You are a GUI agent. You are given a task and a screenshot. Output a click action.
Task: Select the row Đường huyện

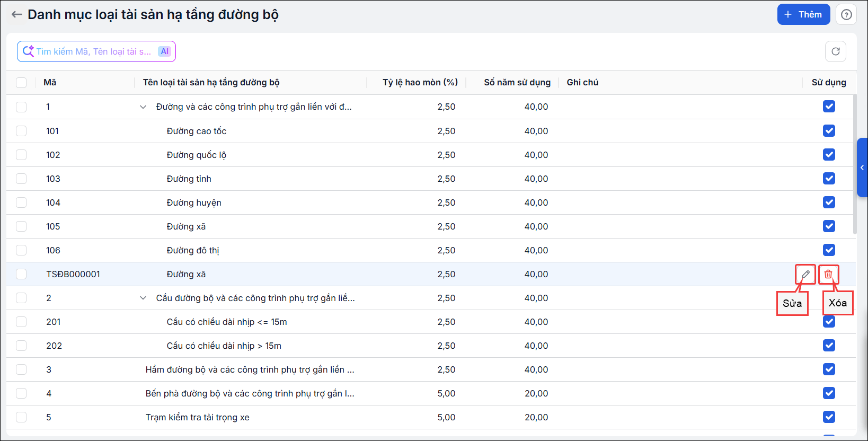[x=431, y=202]
